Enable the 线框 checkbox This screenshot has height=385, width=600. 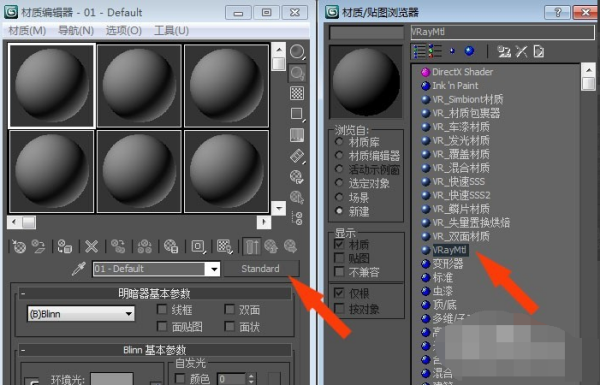tap(162, 309)
